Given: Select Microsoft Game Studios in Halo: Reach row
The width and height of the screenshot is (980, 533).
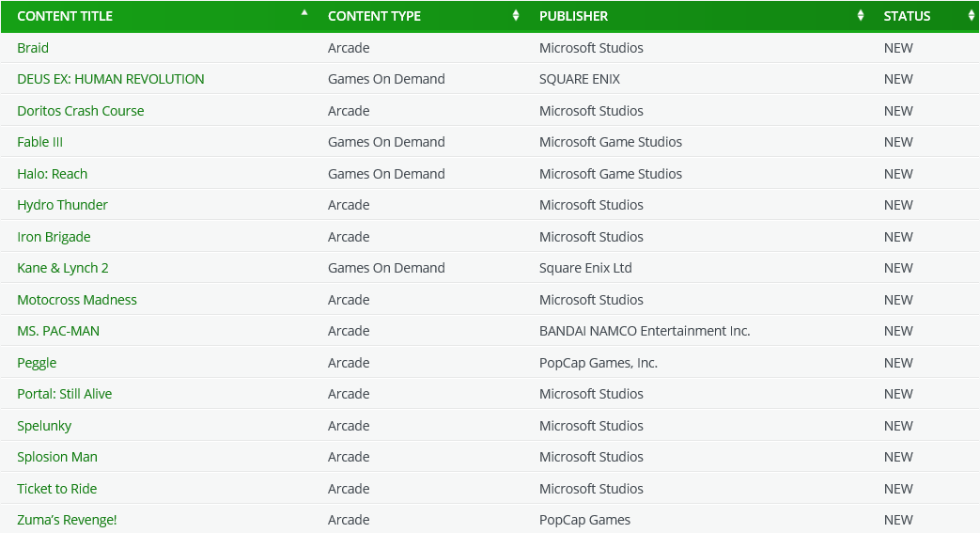Looking at the screenshot, I should [x=611, y=174].
